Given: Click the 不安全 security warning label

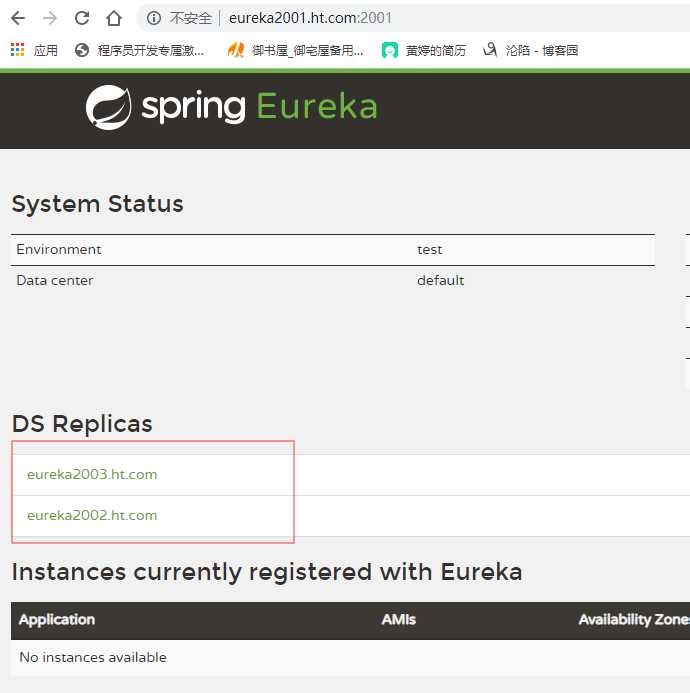Looking at the screenshot, I should (x=191, y=18).
